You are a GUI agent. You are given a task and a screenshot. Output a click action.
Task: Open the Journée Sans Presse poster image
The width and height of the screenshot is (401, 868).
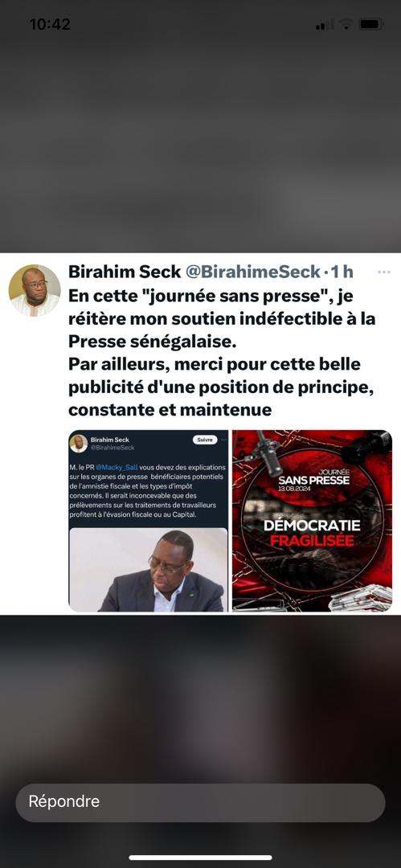click(312, 521)
